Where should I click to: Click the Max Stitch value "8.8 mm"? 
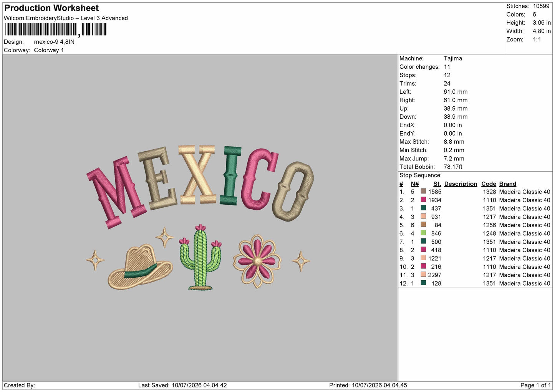(x=454, y=142)
